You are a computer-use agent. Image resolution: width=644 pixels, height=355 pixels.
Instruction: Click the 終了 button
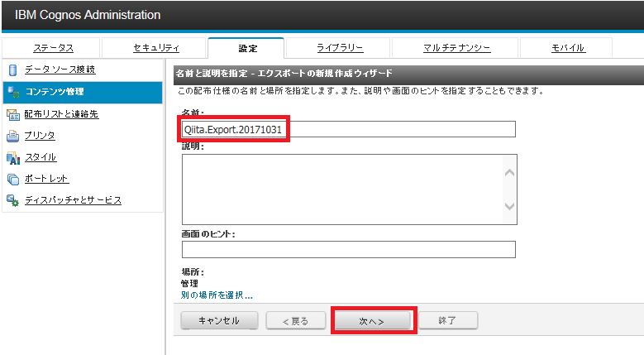tap(448, 320)
